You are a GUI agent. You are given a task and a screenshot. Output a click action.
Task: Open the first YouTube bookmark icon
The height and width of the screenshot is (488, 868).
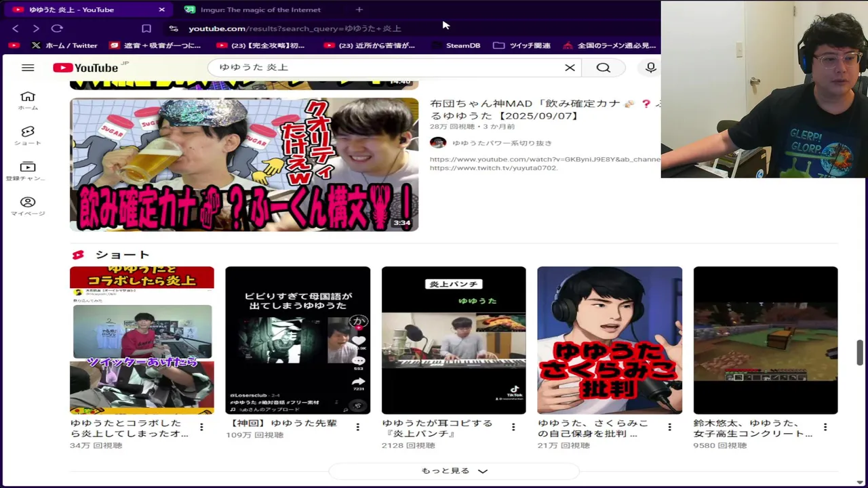tap(13, 45)
